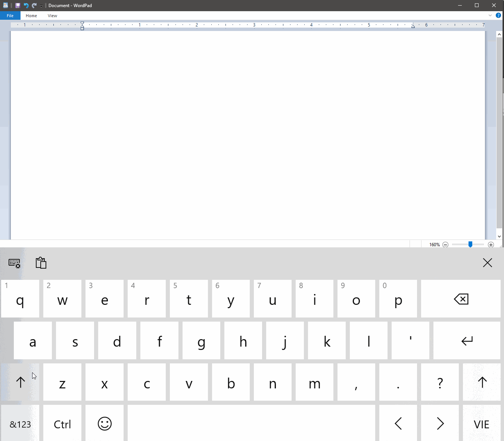Switch to the Home tab

(x=31, y=16)
